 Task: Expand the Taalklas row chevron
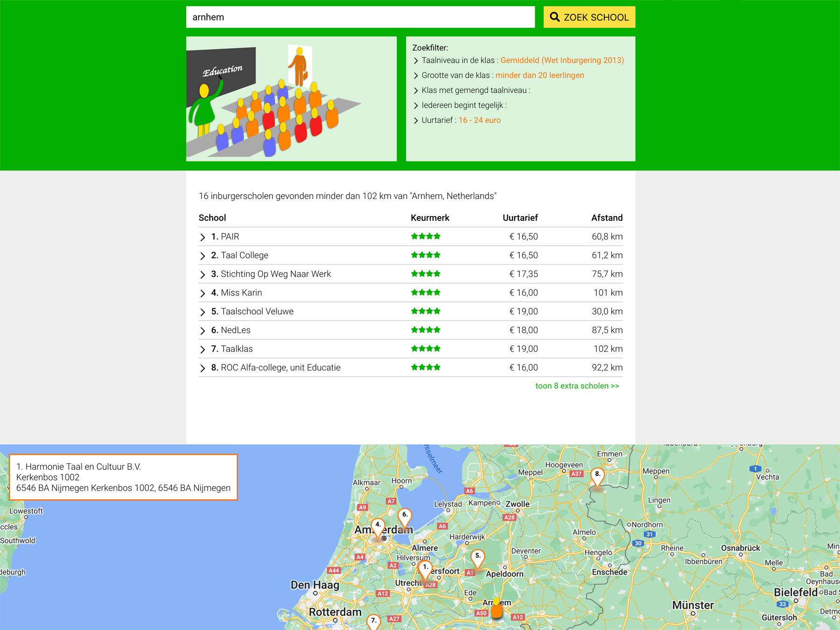click(x=203, y=349)
